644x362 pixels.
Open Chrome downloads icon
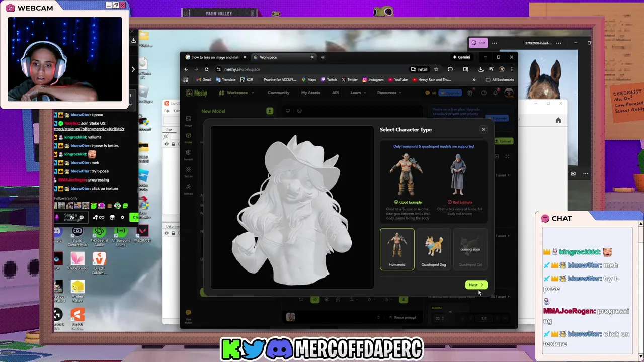coord(481,69)
